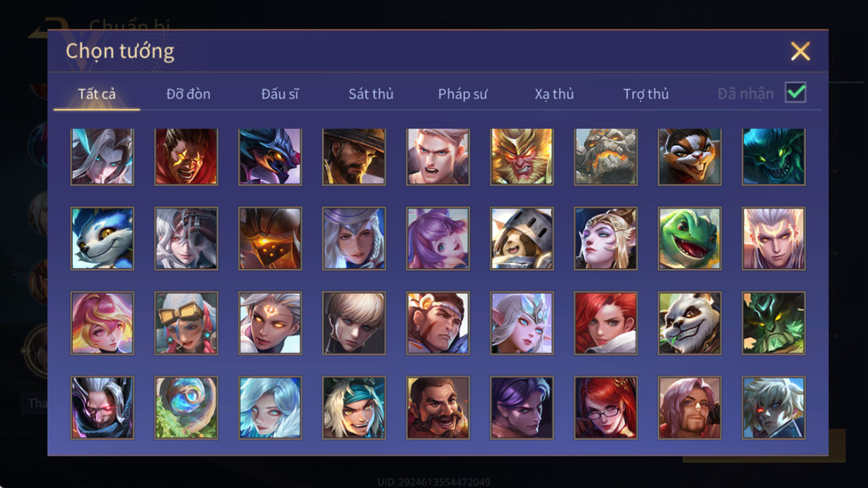
Task: Pick the goggles-wearing girl hero
Action: click(186, 323)
